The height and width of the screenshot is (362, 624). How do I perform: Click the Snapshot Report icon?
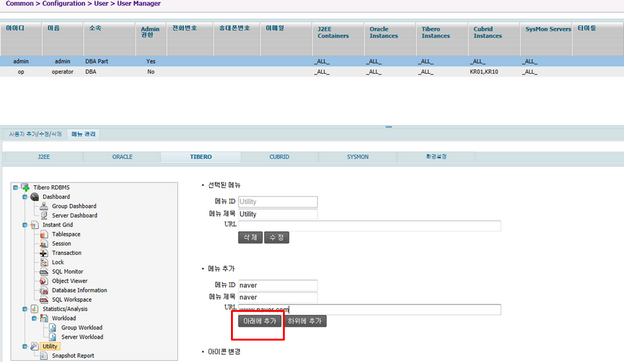click(x=44, y=356)
